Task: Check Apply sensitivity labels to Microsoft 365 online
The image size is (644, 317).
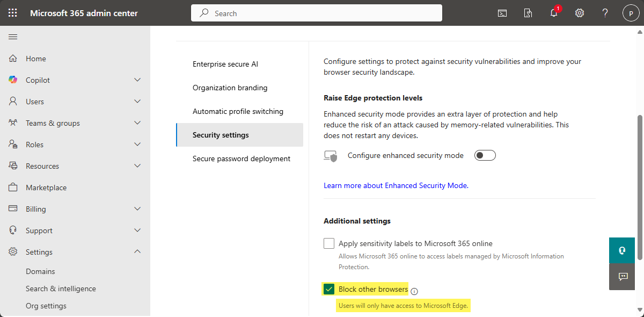Action: point(329,243)
